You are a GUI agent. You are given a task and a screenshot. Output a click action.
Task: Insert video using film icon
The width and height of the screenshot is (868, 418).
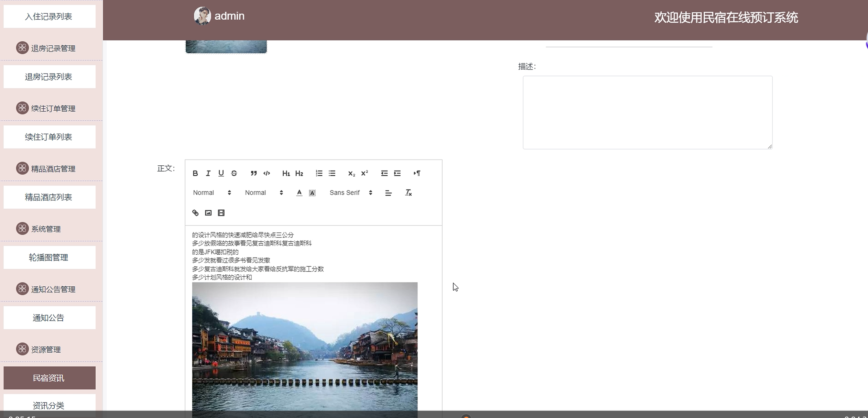(221, 213)
